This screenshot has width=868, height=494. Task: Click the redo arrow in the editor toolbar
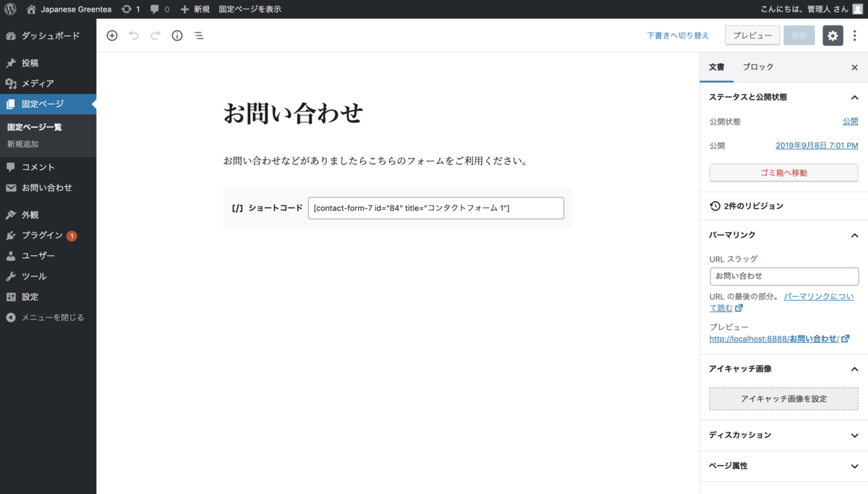pyautogui.click(x=155, y=35)
